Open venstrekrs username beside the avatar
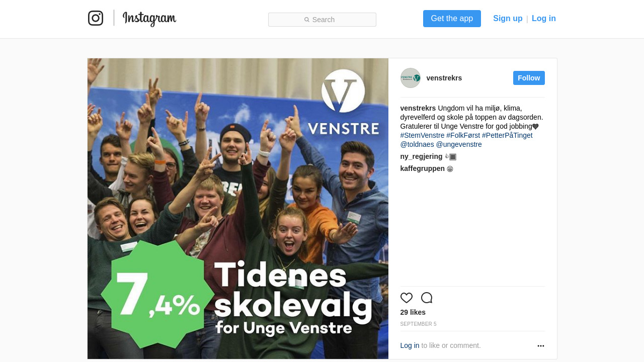This screenshot has height=362, width=644. tap(444, 78)
